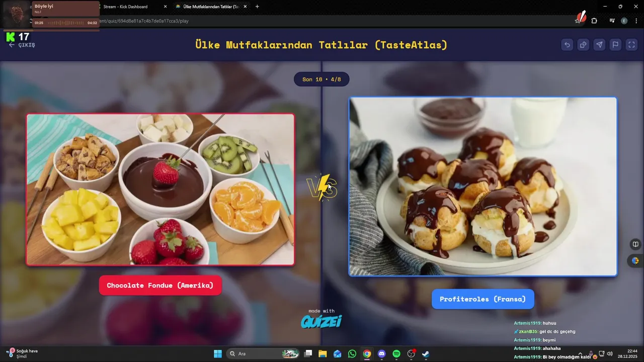Open Outlook mail from the taskbar
The image size is (644, 362).
click(337, 354)
